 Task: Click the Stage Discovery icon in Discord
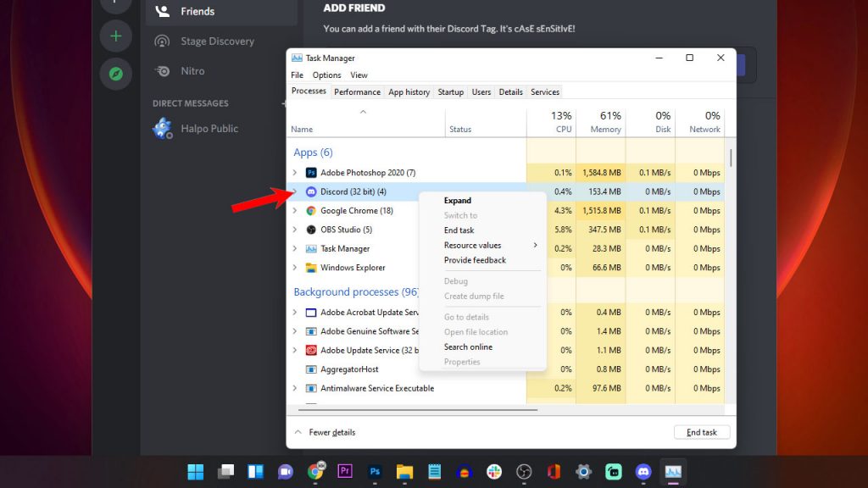click(162, 41)
